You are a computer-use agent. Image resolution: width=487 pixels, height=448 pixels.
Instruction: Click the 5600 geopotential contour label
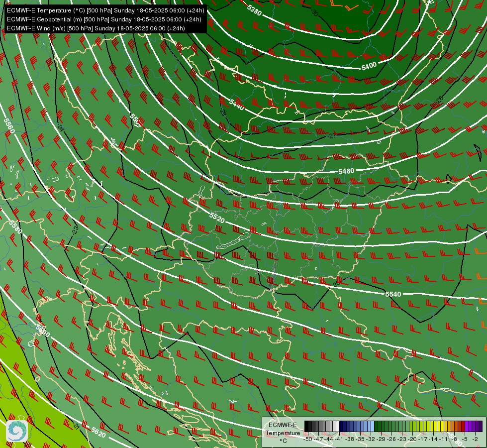(43, 331)
